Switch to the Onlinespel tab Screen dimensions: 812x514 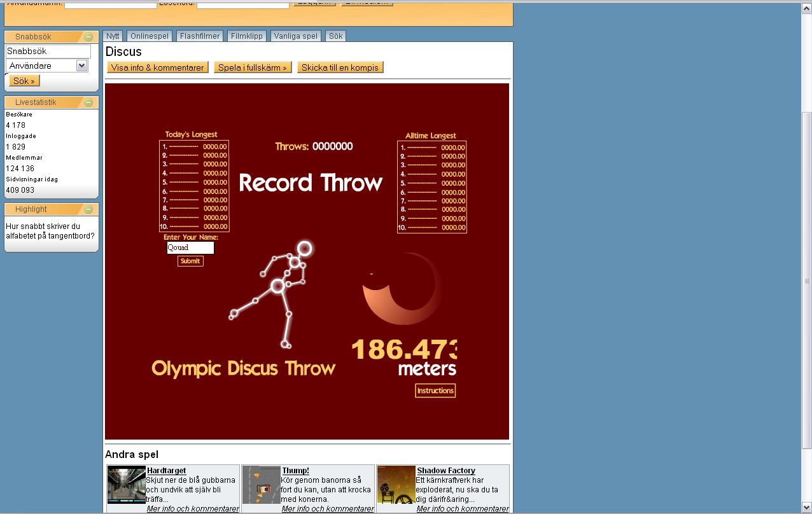(150, 36)
